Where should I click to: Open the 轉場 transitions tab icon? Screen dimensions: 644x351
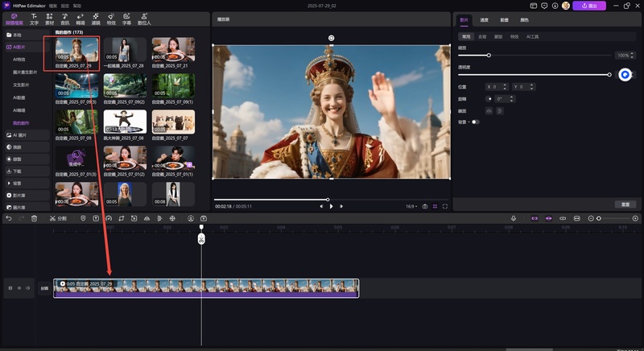[80, 19]
